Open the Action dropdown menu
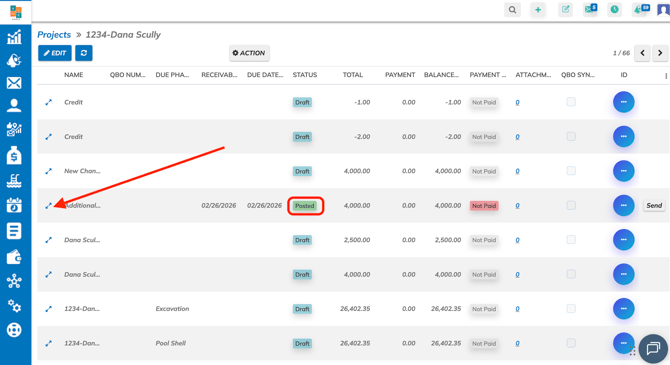 tap(249, 53)
